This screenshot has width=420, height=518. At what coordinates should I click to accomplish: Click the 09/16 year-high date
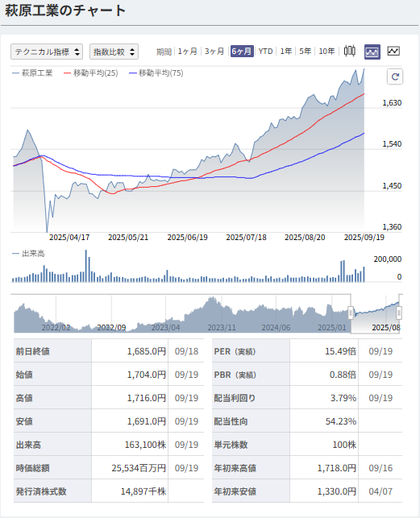pos(380,468)
